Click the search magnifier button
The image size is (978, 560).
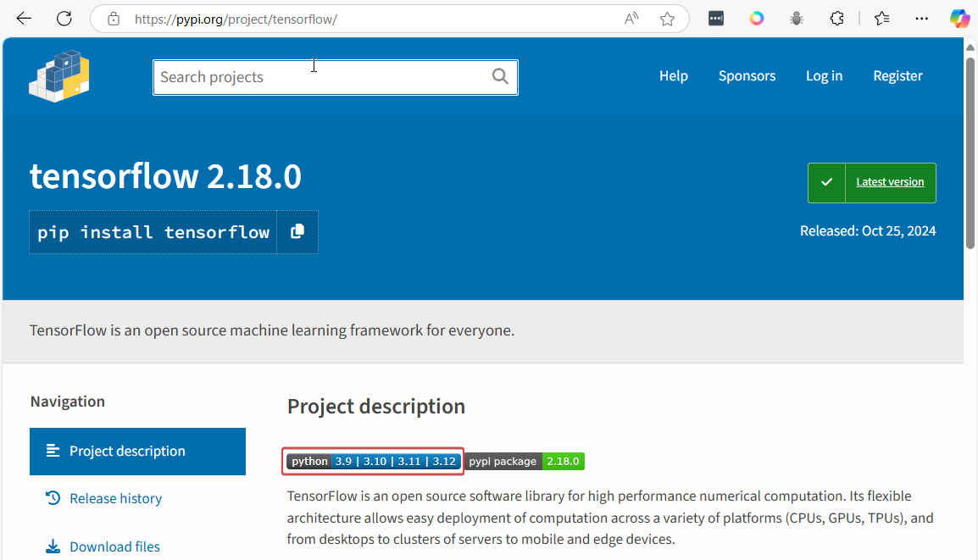tap(500, 77)
